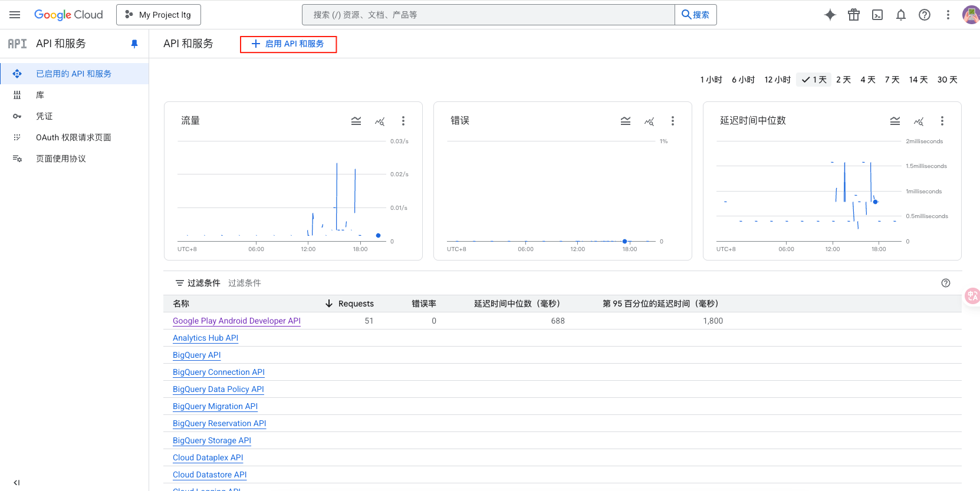Click the 名称 column header
The width and height of the screenshot is (980, 491).
click(x=181, y=304)
